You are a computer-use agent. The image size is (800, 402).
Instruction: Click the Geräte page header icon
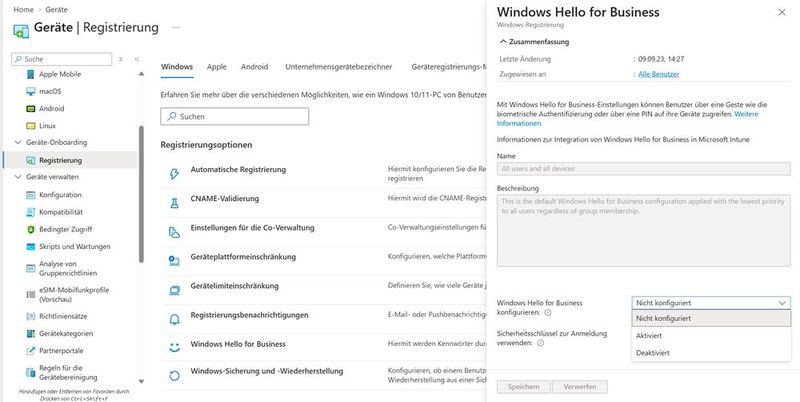21,30
